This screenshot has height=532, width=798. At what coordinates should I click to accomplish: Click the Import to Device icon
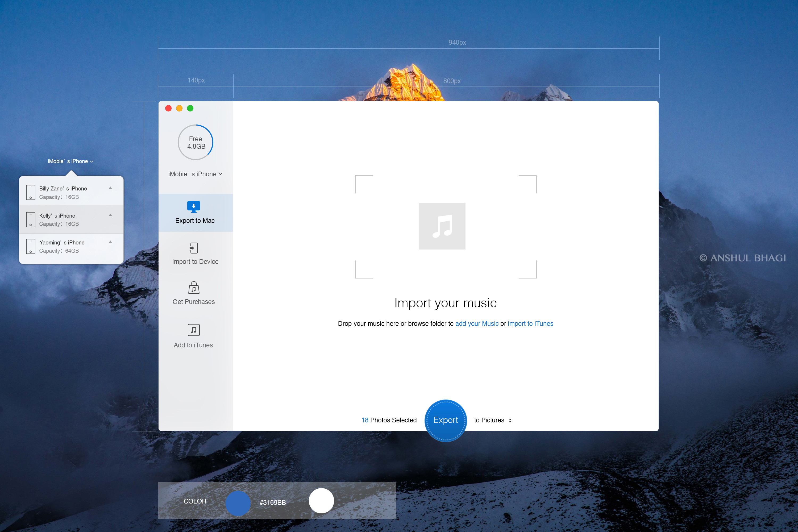194,248
